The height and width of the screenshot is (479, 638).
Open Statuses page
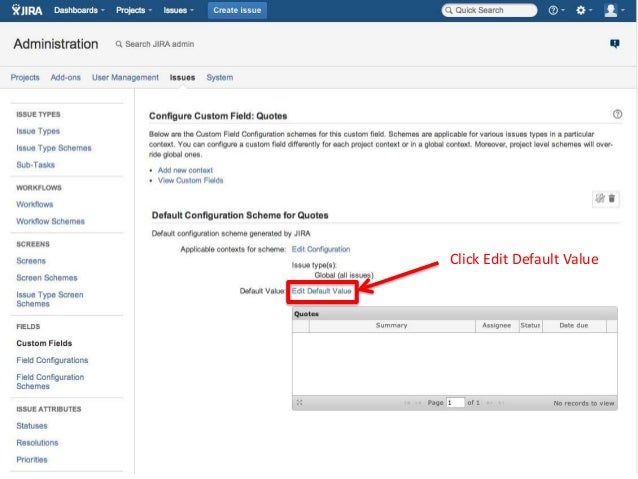click(x=32, y=426)
